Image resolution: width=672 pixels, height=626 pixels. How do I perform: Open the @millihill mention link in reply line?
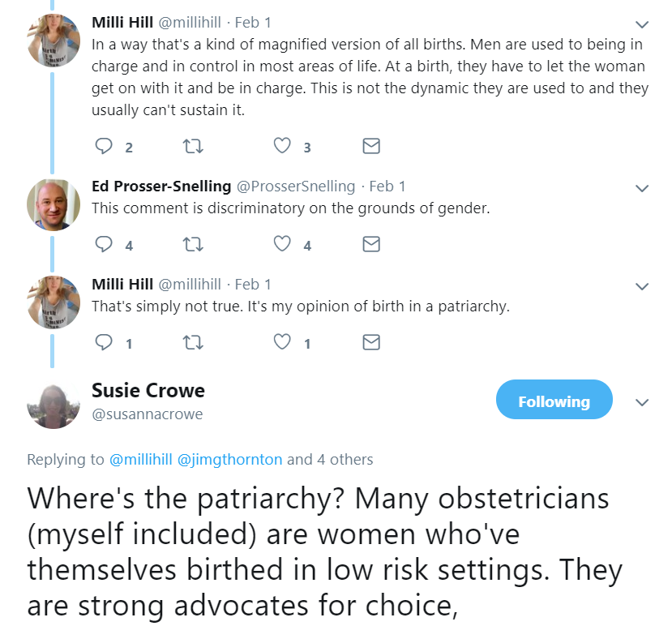click(141, 460)
